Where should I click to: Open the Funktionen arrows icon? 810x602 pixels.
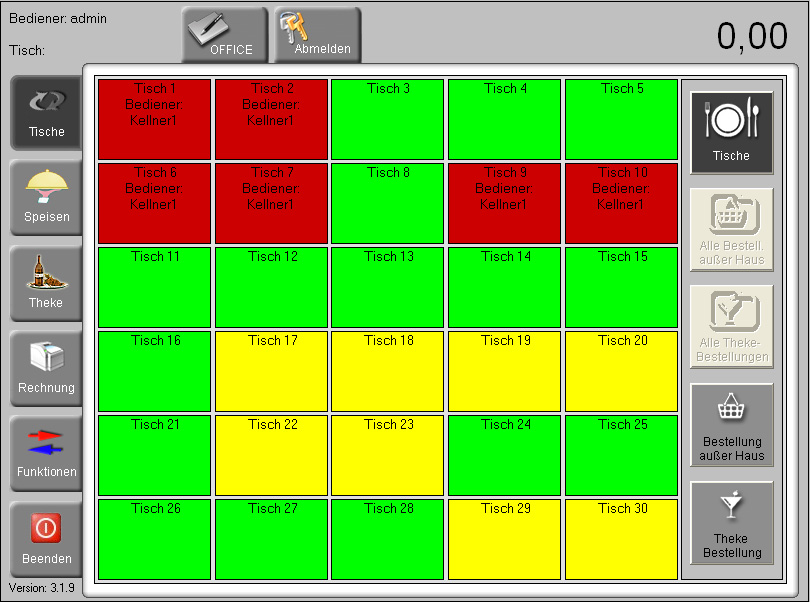coord(46,452)
